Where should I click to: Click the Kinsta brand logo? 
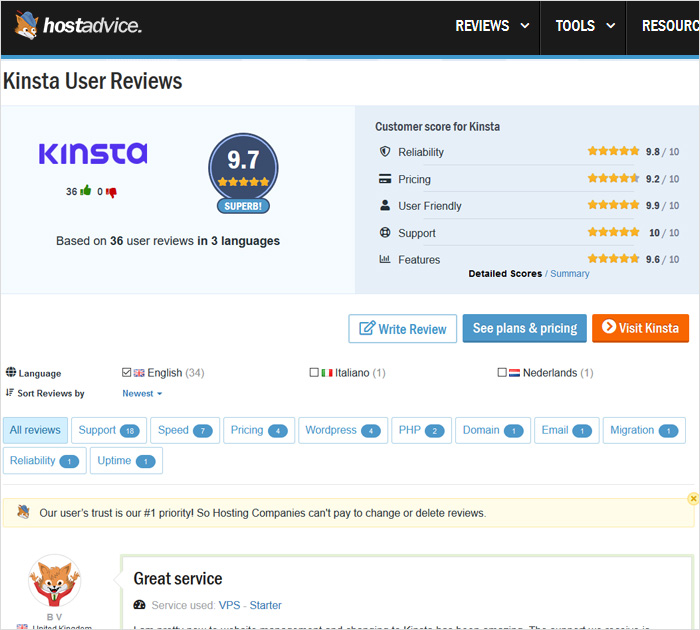pos(93,154)
